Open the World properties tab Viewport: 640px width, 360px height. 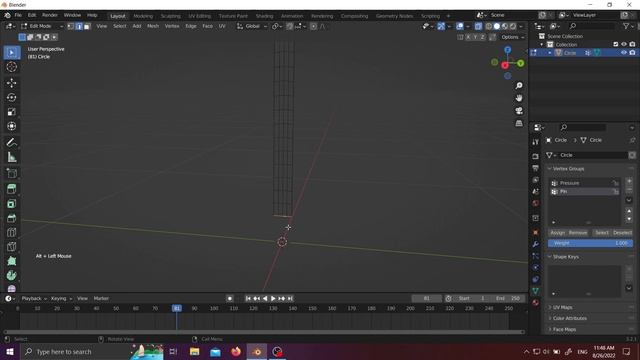tap(536, 203)
